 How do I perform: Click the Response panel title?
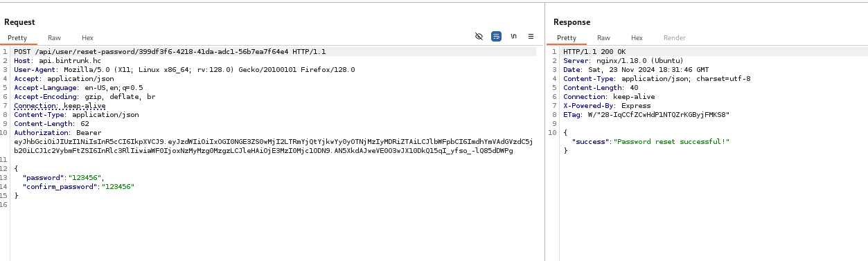coord(572,22)
